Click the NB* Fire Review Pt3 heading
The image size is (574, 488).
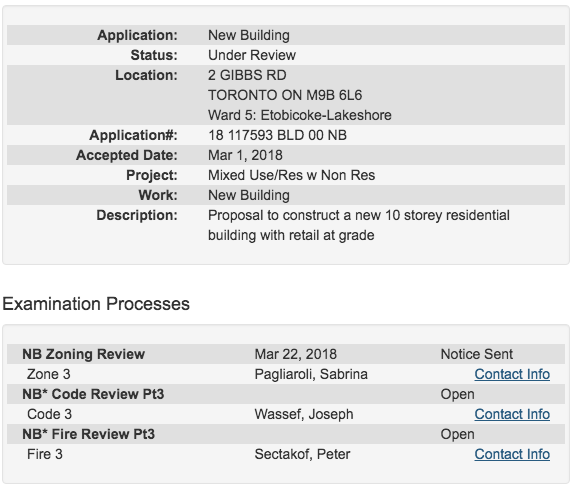coord(89,434)
